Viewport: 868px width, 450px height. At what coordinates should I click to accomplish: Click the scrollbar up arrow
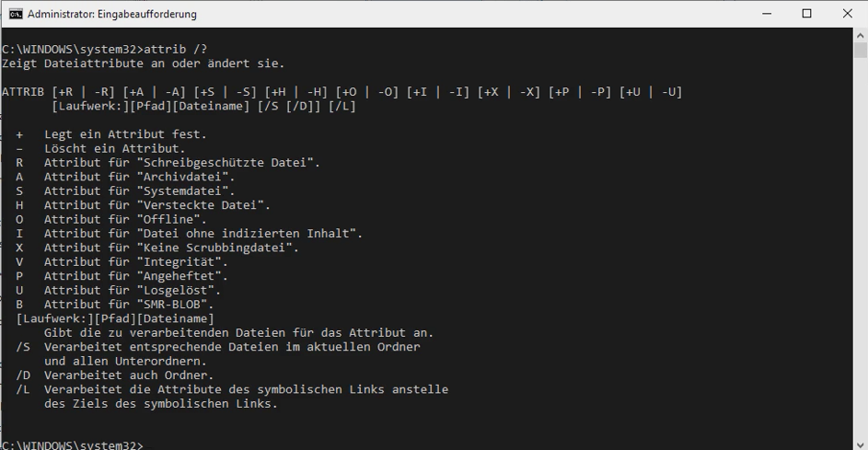pyautogui.click(x=861, y=35)
